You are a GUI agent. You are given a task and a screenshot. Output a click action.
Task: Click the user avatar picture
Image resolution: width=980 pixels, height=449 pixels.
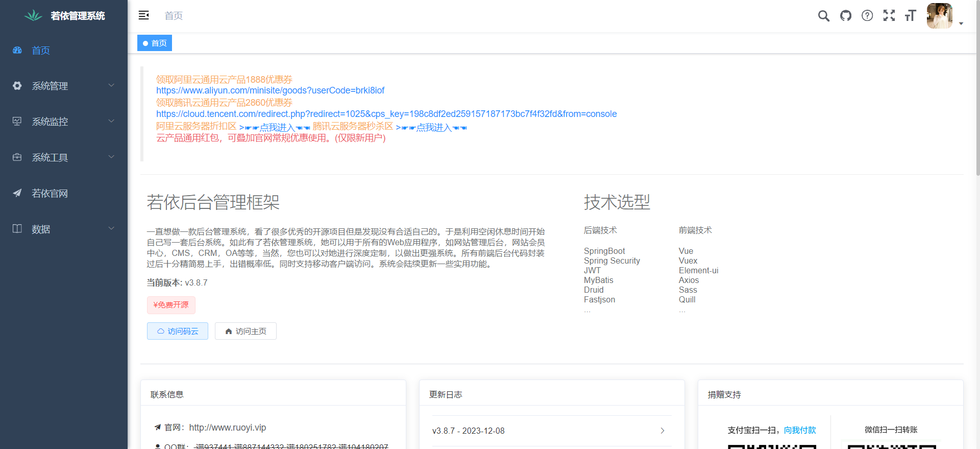coord(940,16)
